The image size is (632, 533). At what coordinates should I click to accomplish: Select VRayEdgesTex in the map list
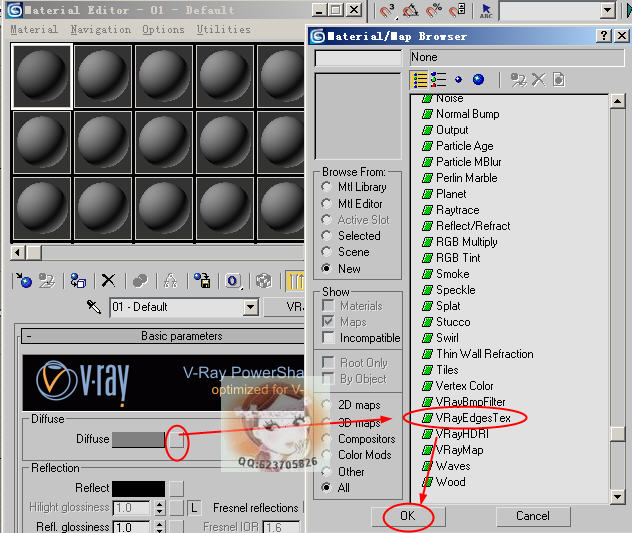tap(473, 417)
